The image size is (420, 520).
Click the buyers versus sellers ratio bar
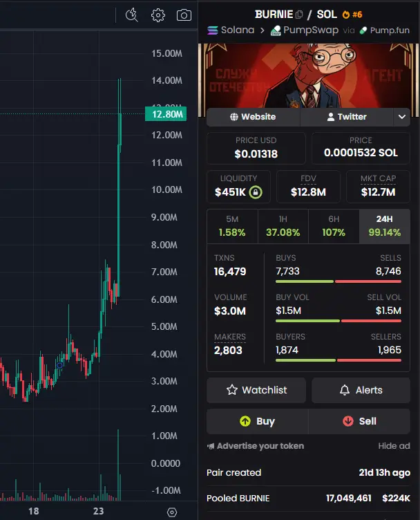(x=338, y=360)
